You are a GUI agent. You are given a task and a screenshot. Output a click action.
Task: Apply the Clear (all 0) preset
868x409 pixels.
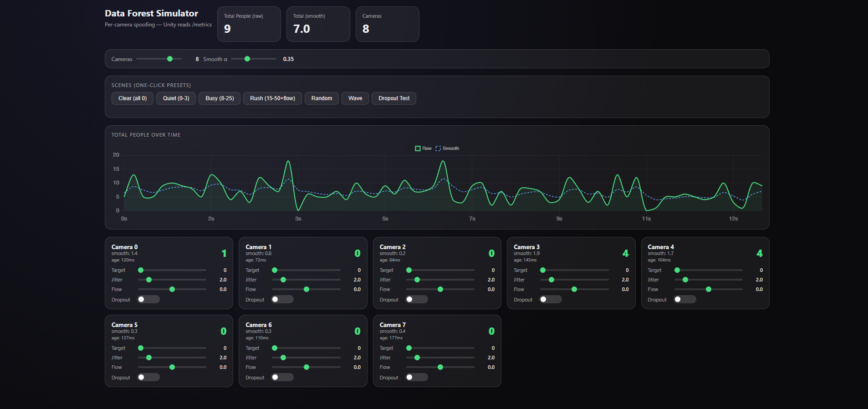coord(133,98)
